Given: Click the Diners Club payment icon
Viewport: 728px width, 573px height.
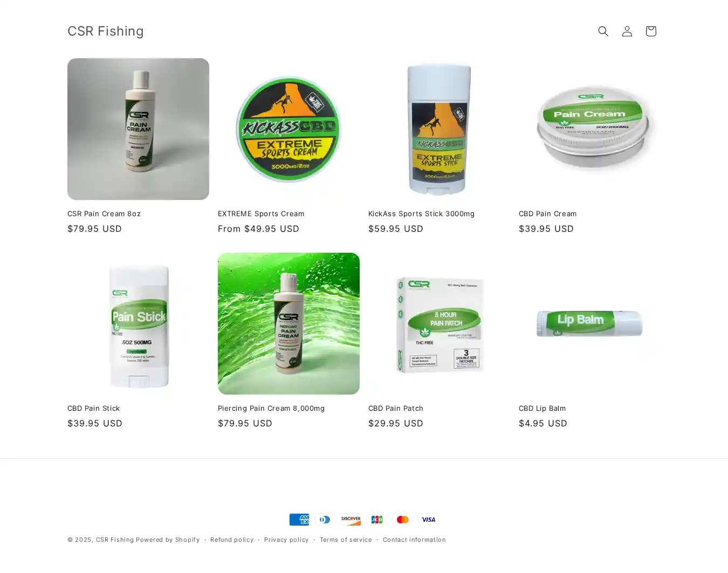Looking at the screenshot, I should click(325, 520).
